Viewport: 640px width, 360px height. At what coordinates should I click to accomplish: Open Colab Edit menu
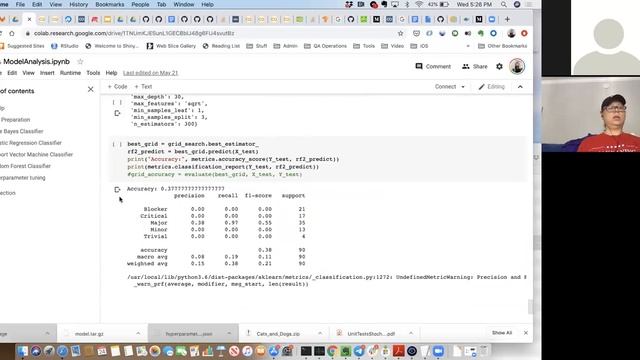(12, 73)
